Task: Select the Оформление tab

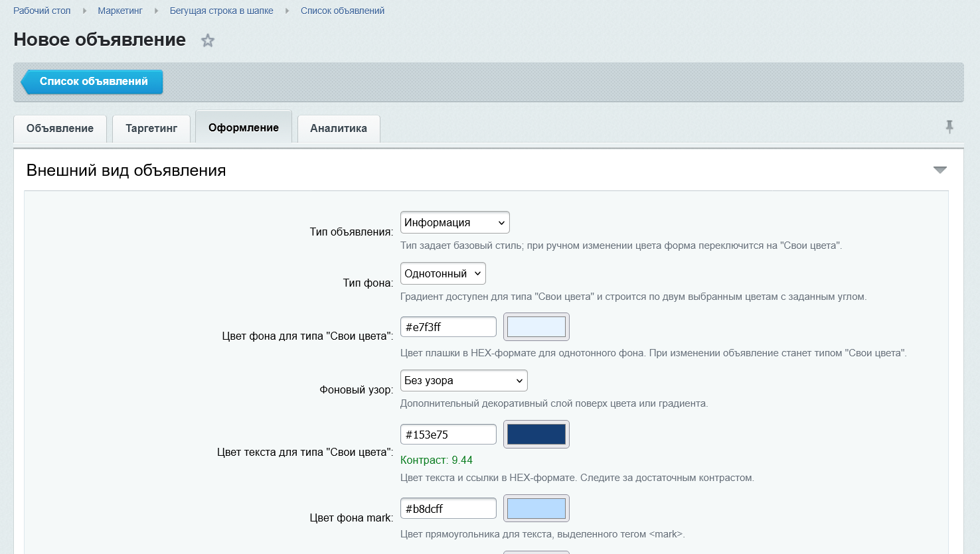Action: click(244, 127)
